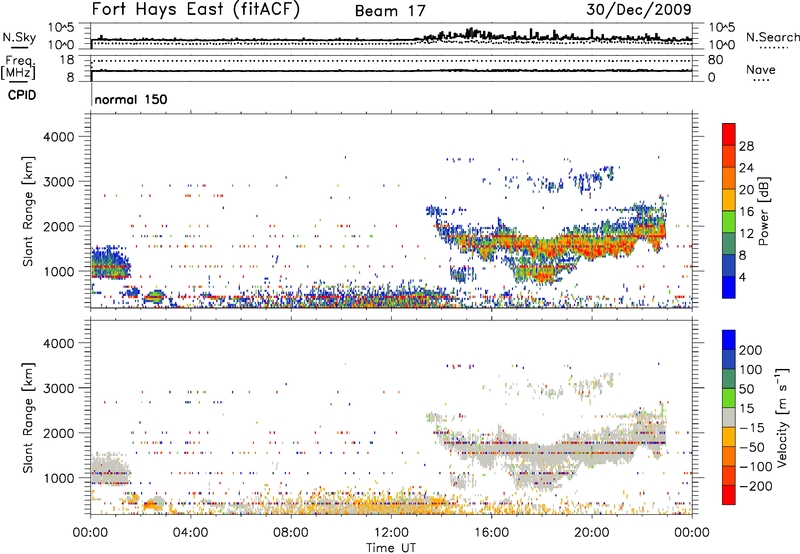Viewport: 800px width, 554px height.
Task: Click the '200' velocity colorbar value
Action: [x=751, y=350]
